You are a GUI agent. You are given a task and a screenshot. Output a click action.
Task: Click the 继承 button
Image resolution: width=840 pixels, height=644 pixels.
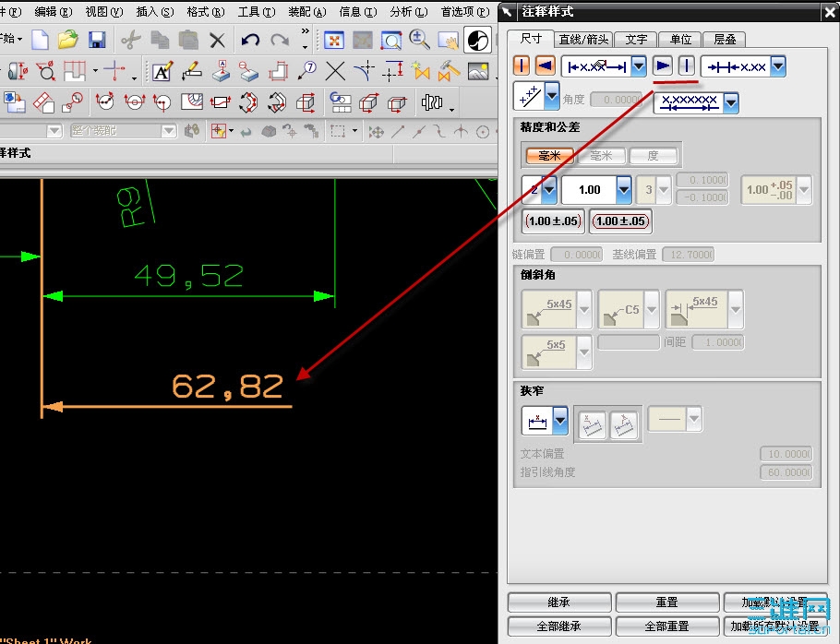pos(559,602)
